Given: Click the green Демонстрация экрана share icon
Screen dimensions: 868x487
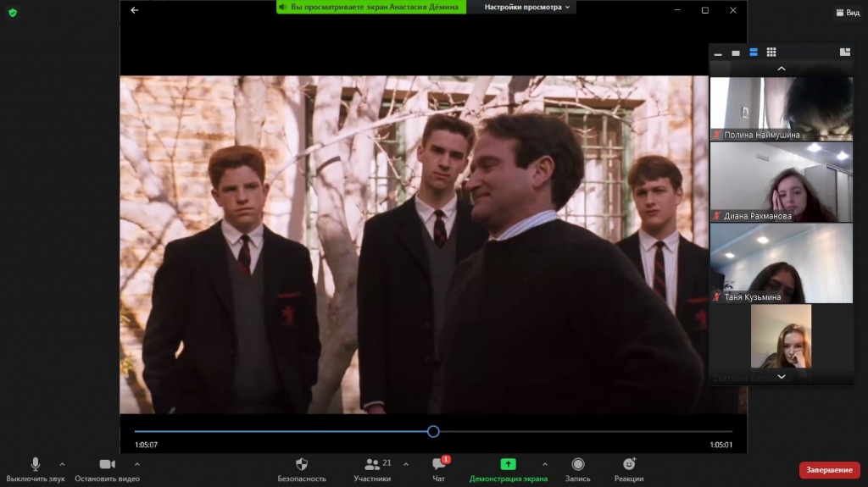Looking at the screenshot, I should [508, 465].
